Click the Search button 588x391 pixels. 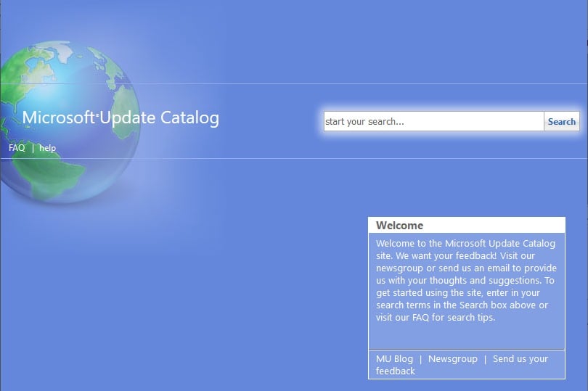561,121
